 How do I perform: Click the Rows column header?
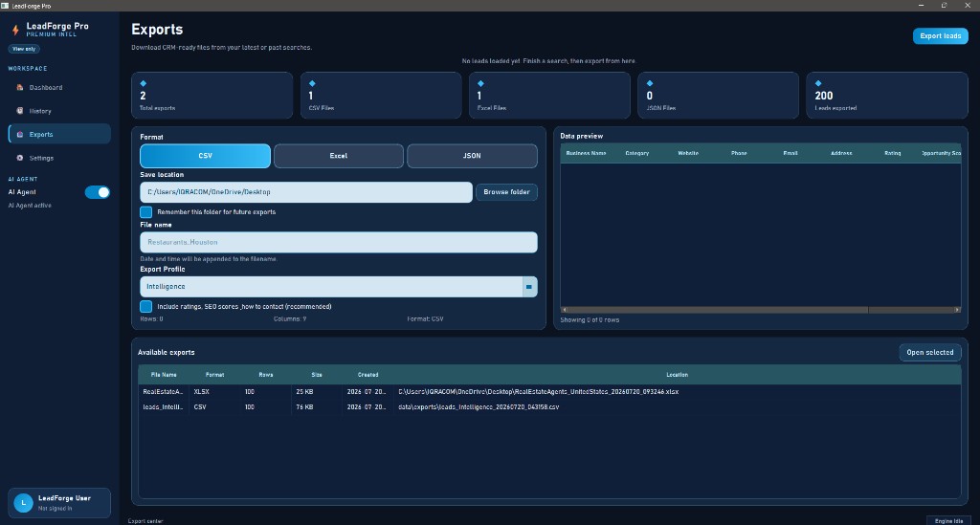[266, 375]
